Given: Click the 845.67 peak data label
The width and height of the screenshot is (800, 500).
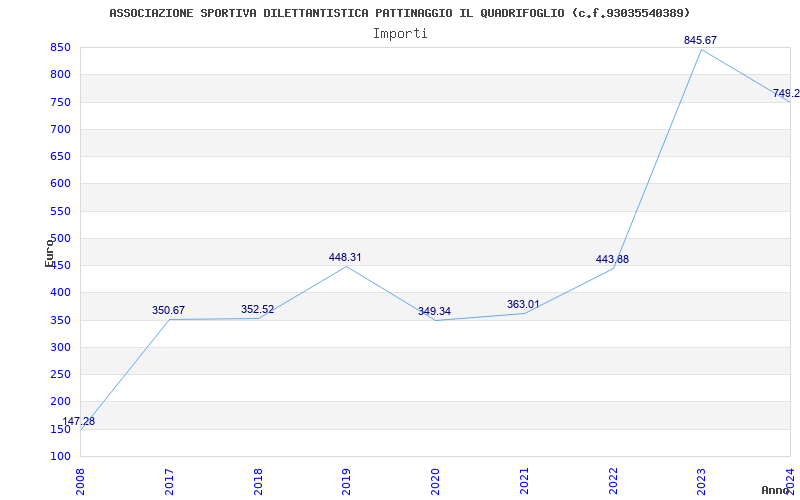Looking at the screenshot, I should tap(701, 40).
